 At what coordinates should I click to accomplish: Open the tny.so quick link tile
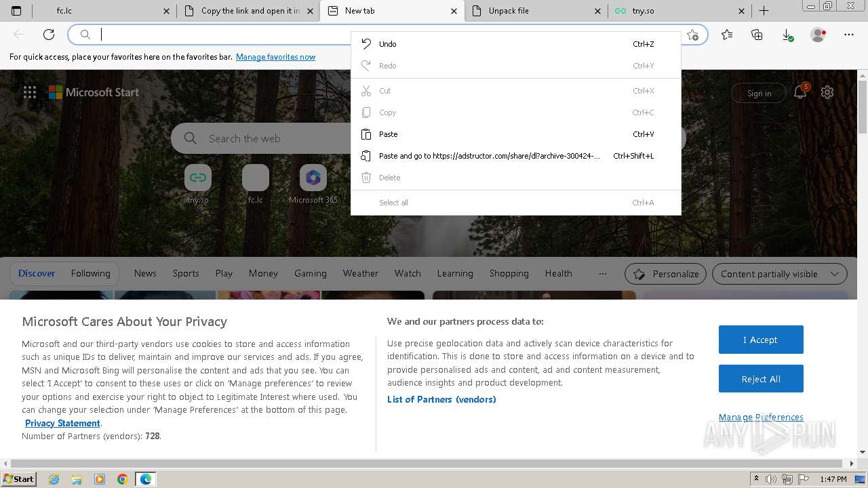pyautogui.click(x=198, y=184)
